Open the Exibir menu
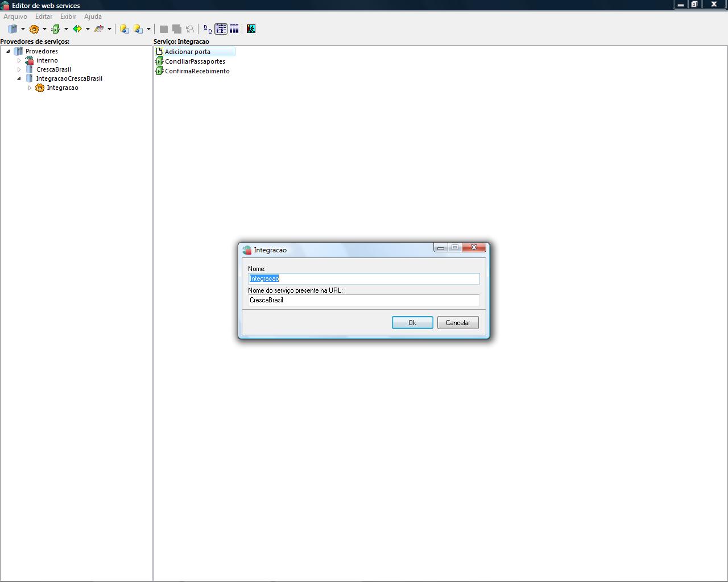728x582 pixels. pyautogui.click(x=68, y=16)
